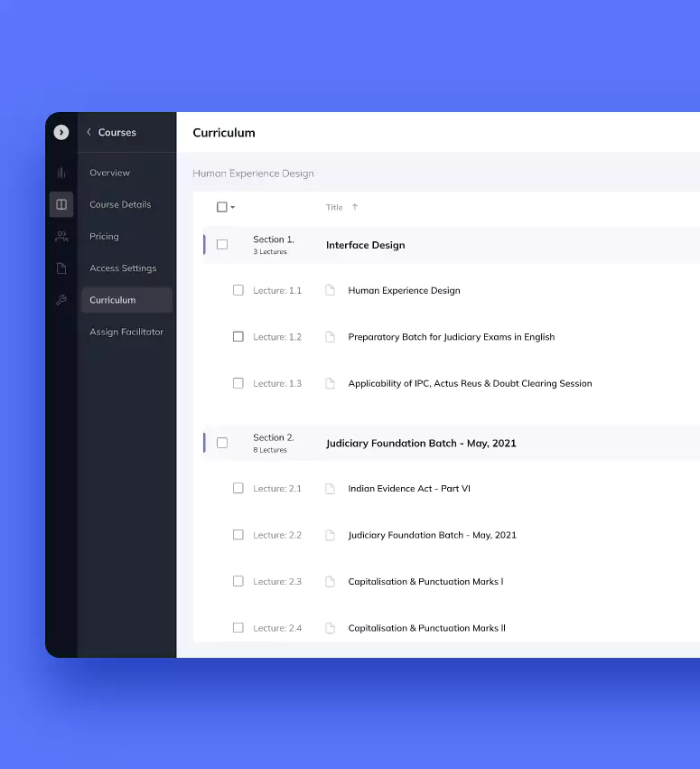Viewport: 700px width, 769px height.
Task: Click the file icon for Lecture 1.3
Action: coord(331,383)
